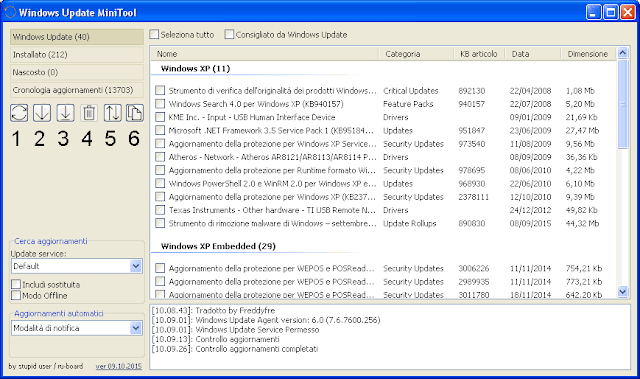Open the ver 09.10.2015 link
This screenshot has width=640, height=379.
click(118, 366)
